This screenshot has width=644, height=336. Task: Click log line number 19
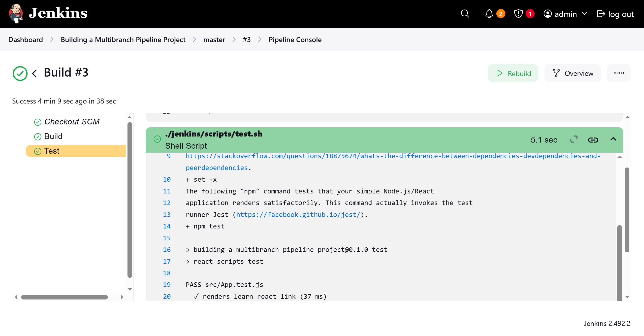(167, 285)
